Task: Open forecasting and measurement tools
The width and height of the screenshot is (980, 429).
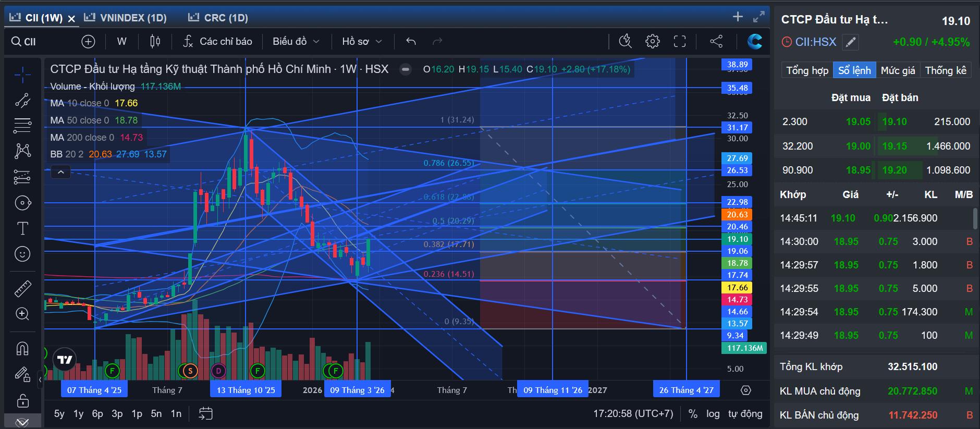Action: 22,177
